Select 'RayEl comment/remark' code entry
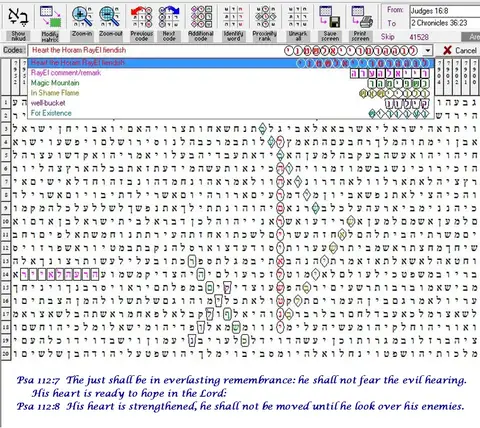Screen dimensions: 480x428 click(x=231, y=73)
